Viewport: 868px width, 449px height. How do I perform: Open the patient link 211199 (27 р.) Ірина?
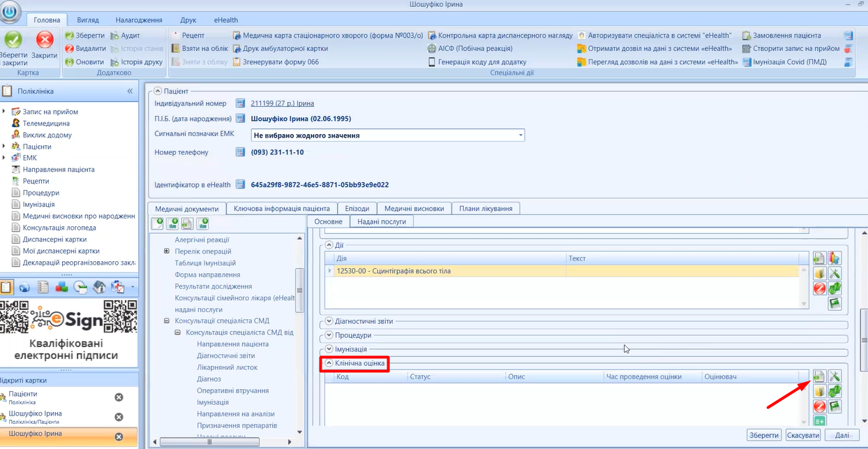pyautogui.click(x=281, y=103)
